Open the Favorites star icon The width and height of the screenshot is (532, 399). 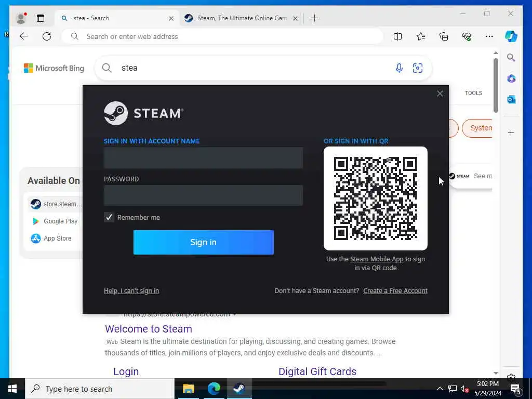421,36
